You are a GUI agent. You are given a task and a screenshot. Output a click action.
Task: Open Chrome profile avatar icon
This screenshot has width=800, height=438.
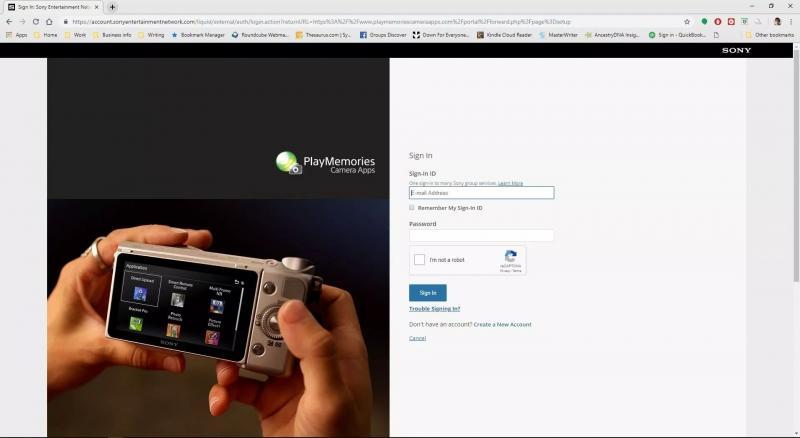point(777,21)
